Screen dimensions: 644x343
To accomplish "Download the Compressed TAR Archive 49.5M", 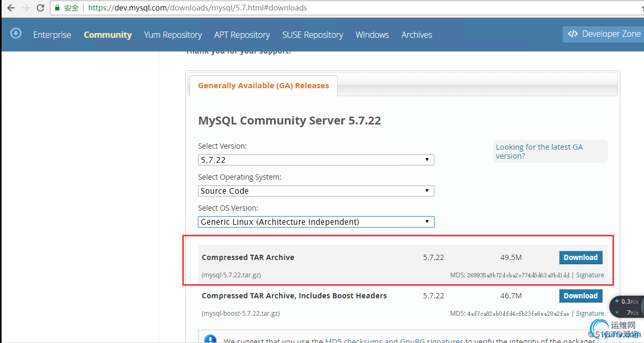I will [x=580, y=257].
